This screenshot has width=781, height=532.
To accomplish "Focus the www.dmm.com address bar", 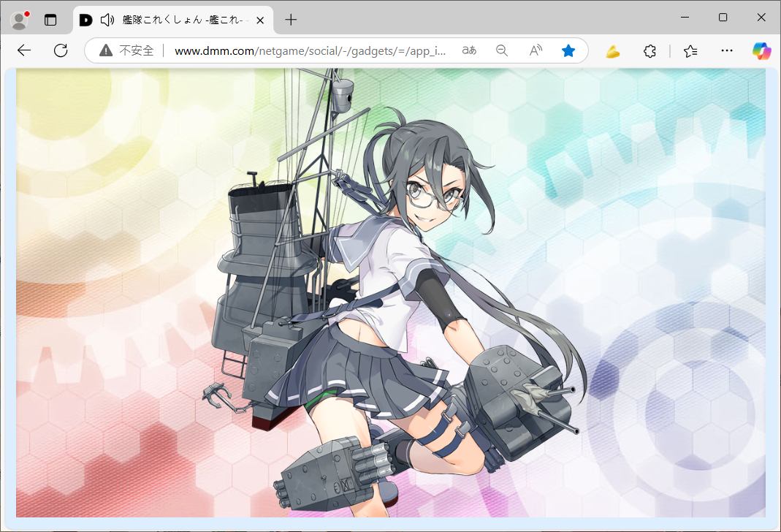I will click(310, 51).
